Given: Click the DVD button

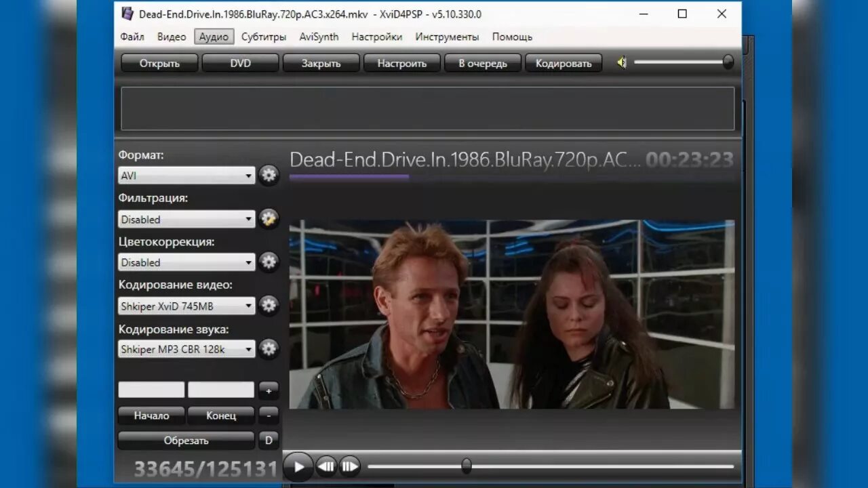Looking at the screenshot, I should (x=240, y=63).
